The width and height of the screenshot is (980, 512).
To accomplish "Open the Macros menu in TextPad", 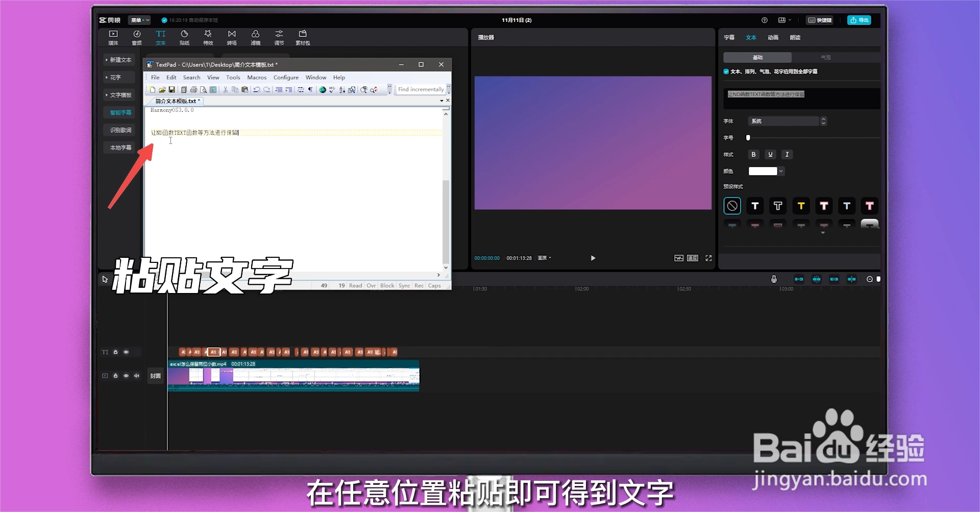I will (257, 78).
